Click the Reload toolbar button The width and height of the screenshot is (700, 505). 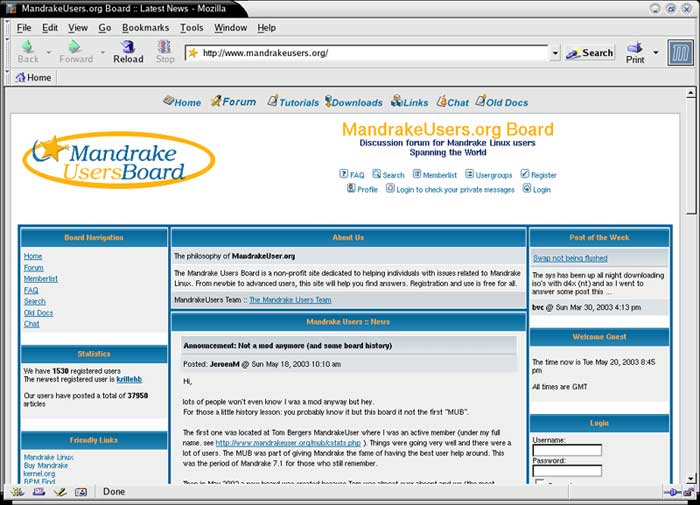point(128,52)
